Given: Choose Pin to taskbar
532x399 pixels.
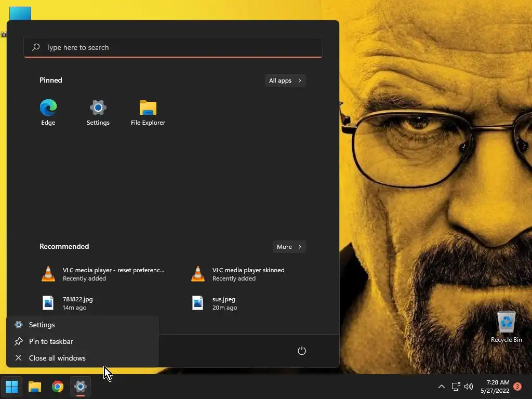Looking at the screenshot, I should (83, 341).
